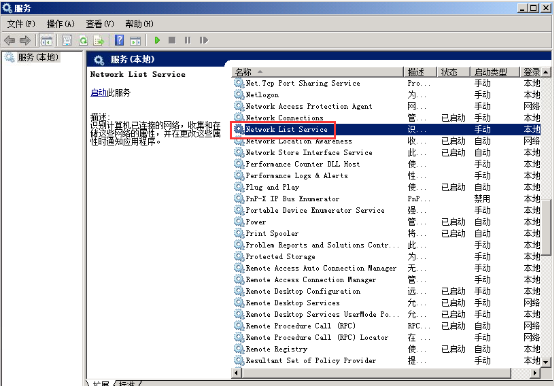Sort the list by the 启动类型 column header
This screenshot has width=554, height=386.
[494, 72]
